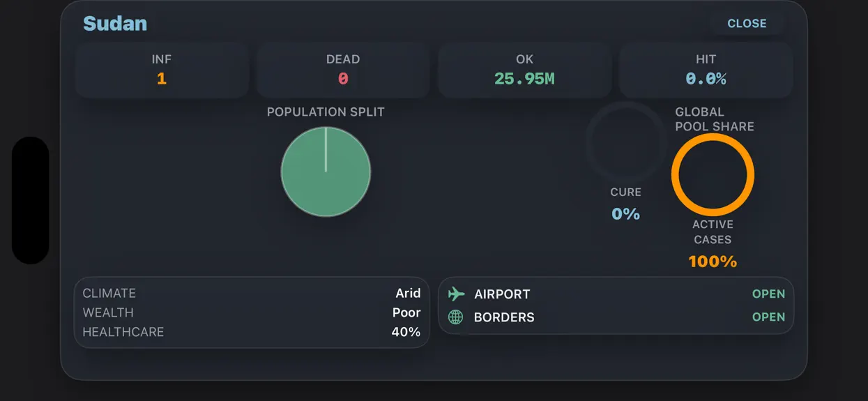
Task: Click the GLOBAL POOL SHARE label
Action: pos(715,119)
